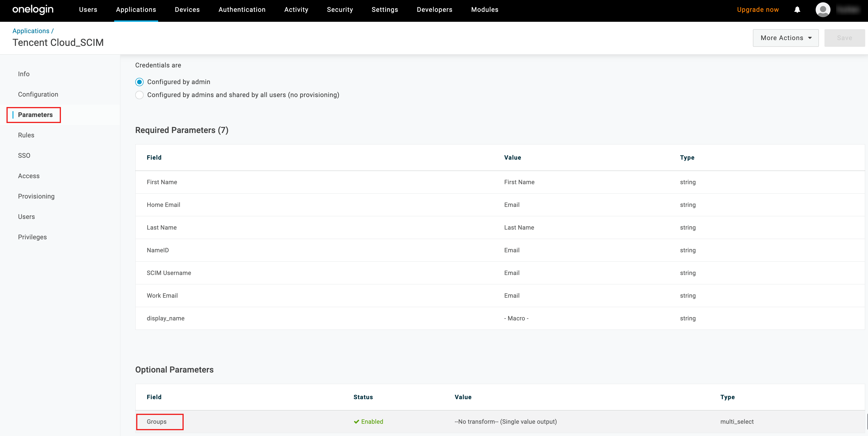Open the notifications bell
This screenshot has width=868, height=436.
click(797, 10)
